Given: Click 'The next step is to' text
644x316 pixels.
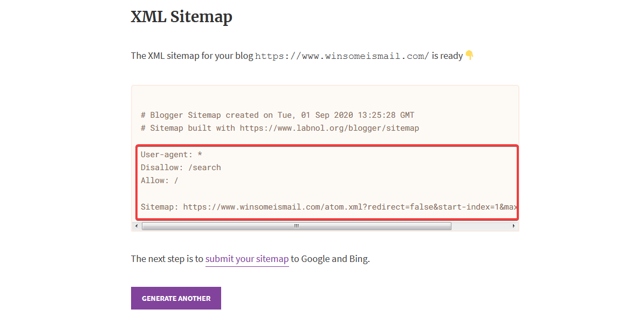Looking at the screenshot, I should click(x=167, y=259).
